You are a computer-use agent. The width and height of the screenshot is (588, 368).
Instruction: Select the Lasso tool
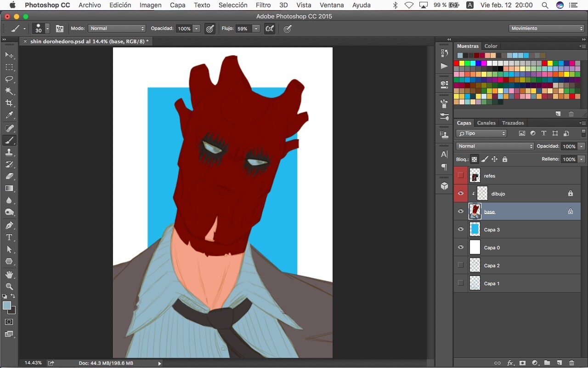(9, 79)
